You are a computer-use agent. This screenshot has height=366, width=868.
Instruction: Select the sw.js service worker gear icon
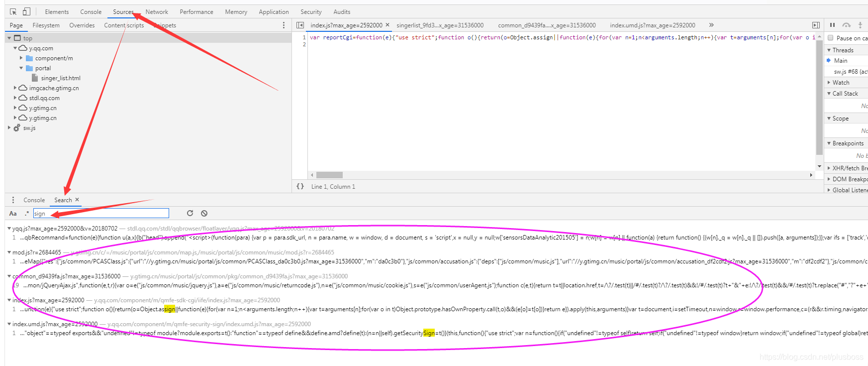click(x=17, y=128)
